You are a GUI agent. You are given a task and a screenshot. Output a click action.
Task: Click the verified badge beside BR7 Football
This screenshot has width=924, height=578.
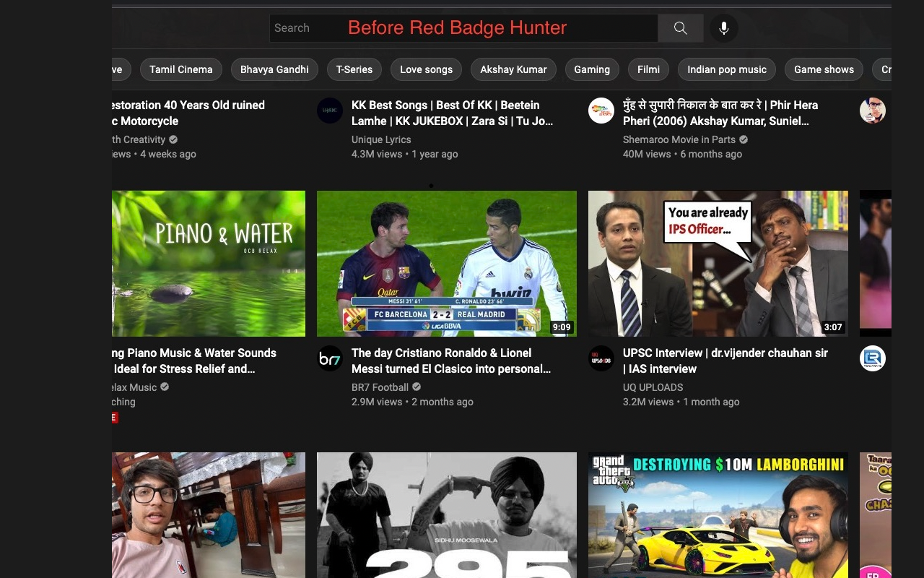coord(417,387)
